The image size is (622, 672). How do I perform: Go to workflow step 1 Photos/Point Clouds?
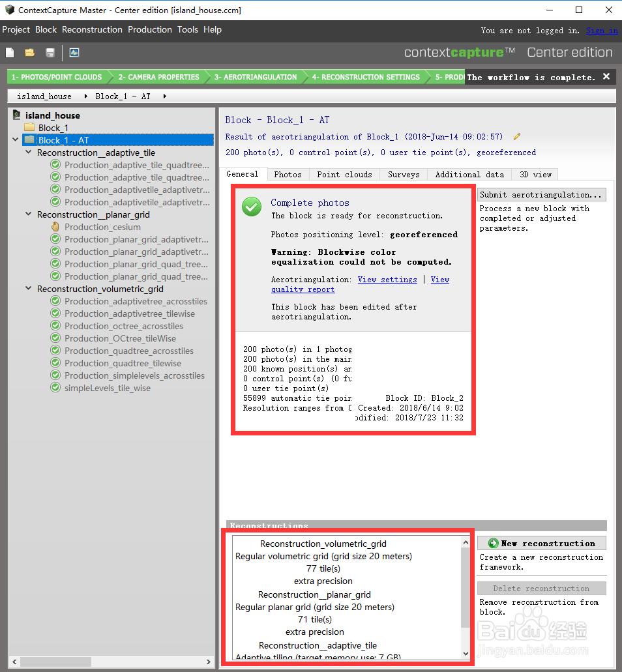(57, 77)
